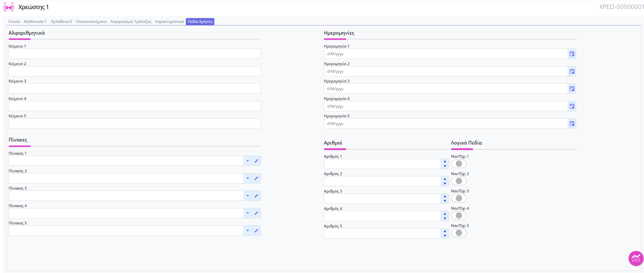
Task: Click the pencil edit icon for Πίνακας 2
Action: point(256,178)
